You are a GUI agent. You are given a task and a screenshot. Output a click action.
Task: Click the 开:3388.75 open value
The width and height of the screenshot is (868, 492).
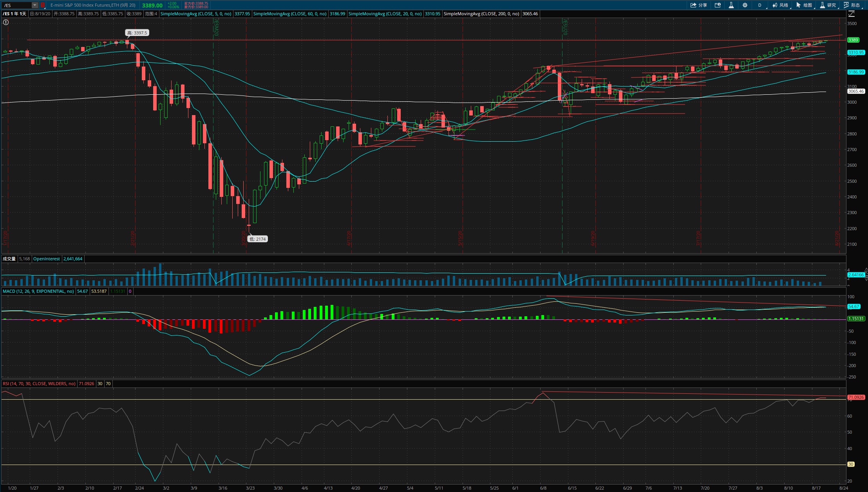click(x=64, y=14)
